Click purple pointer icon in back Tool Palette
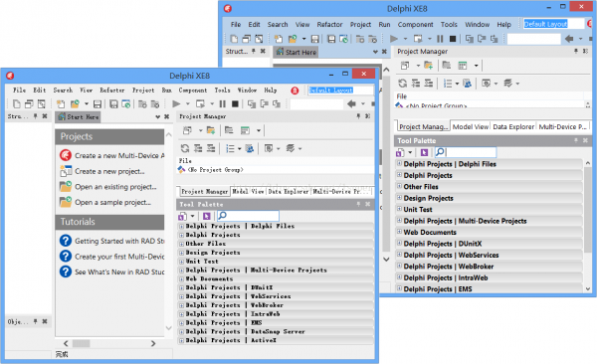 click(x=424, y=153)
